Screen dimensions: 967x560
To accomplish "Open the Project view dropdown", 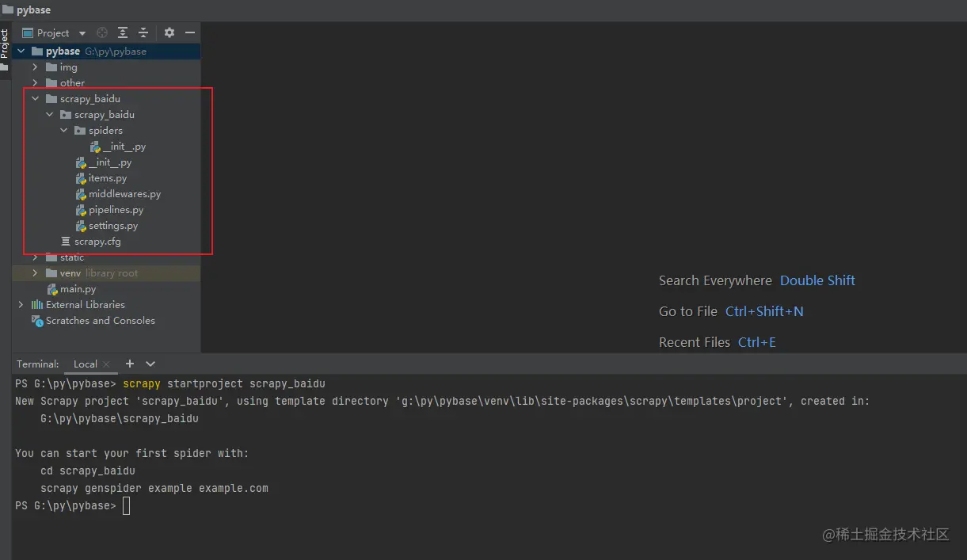I will [x=82, y=33].
